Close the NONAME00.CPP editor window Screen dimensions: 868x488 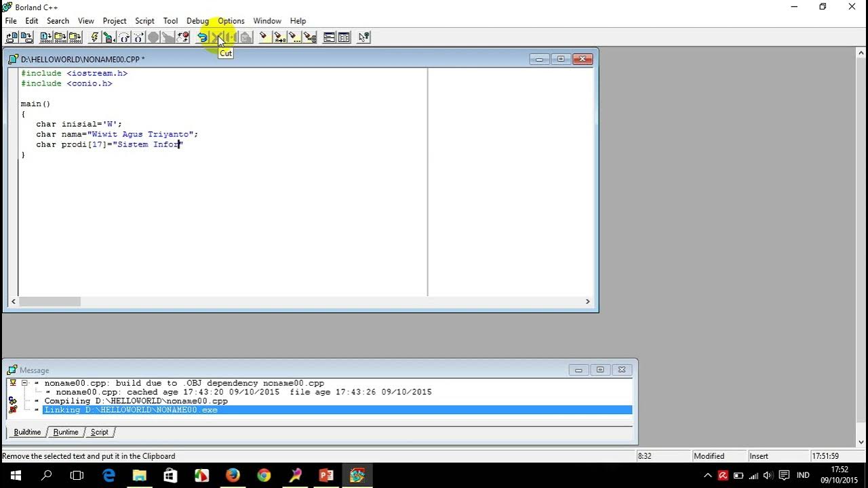(583, 59)
